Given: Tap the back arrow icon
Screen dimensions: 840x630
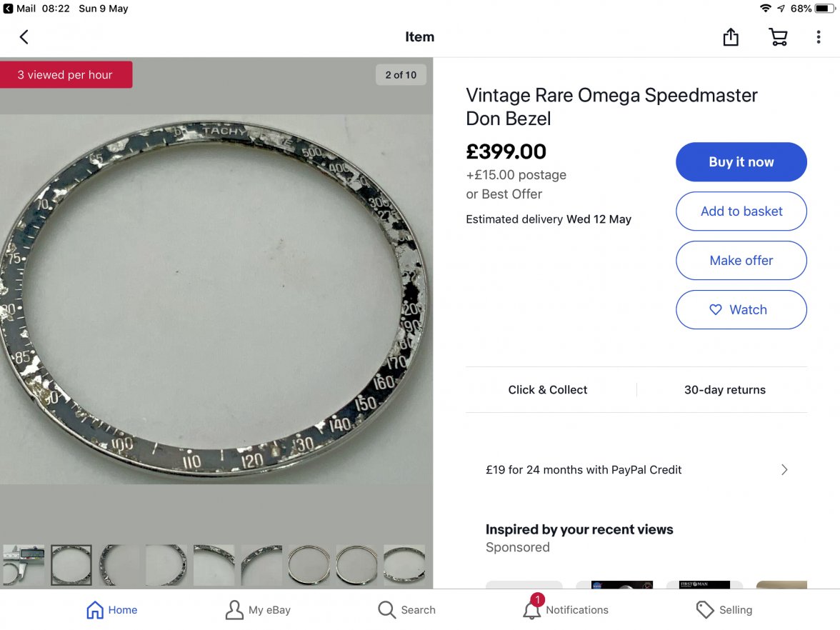Looking at the screenshot, I should pyautogui.click(x=24, y=37).
